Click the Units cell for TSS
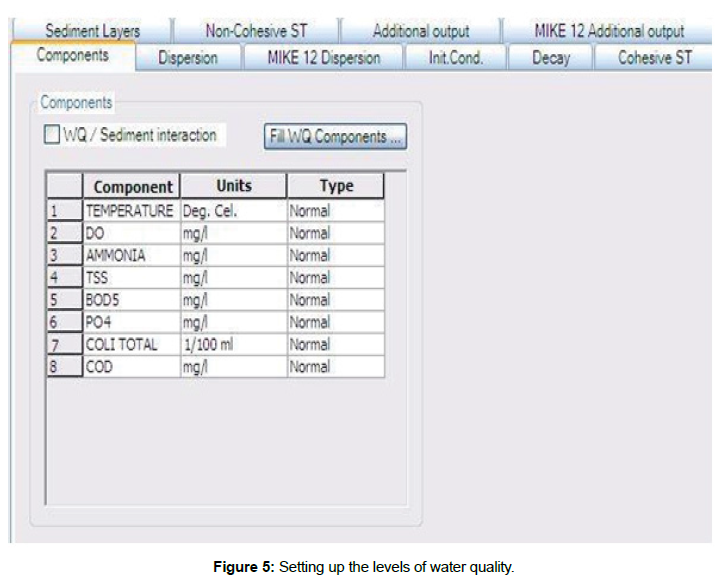 [x=232, y=278]
